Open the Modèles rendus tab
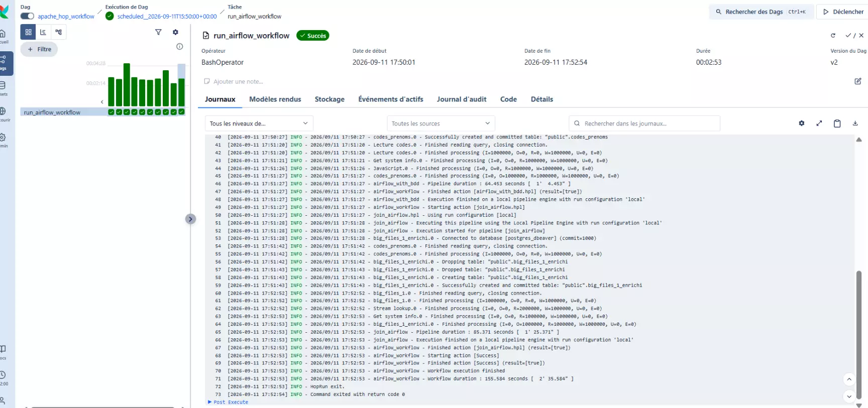Image resolution: width=868 pixels, height=408 pixels. tap(275, 99)
